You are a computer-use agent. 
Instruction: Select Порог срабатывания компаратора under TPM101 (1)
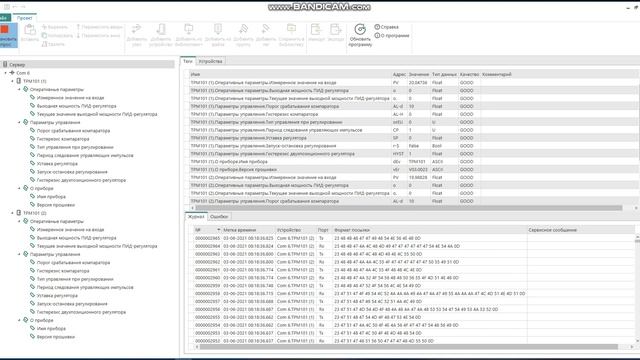pyautogui.click(x=73, y=131)
